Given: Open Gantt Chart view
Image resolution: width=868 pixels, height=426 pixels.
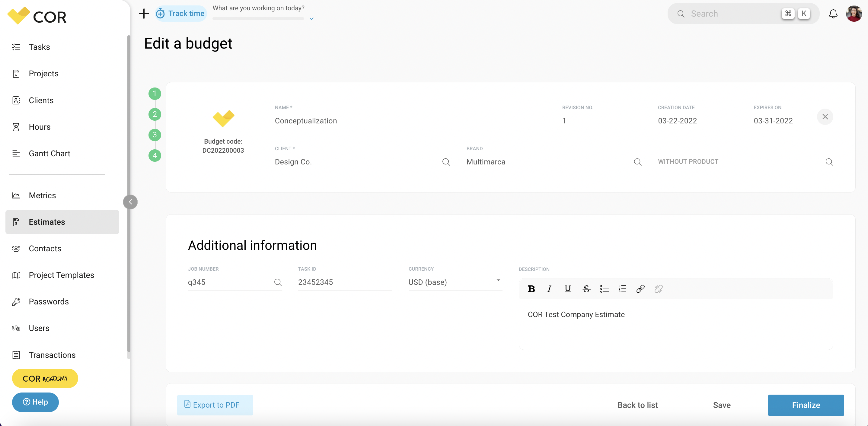Looking at the screenshot, I should click(62, 154).
